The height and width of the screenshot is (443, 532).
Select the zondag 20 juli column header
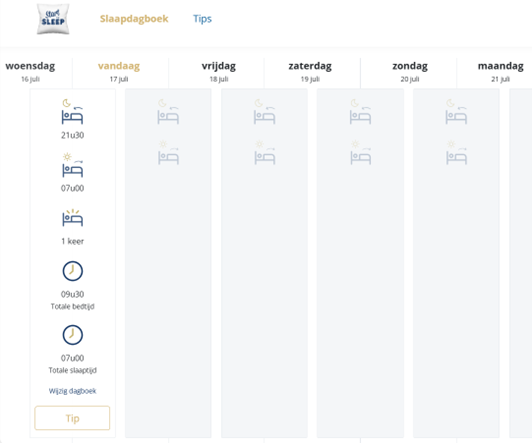click(x=410, y=72)
